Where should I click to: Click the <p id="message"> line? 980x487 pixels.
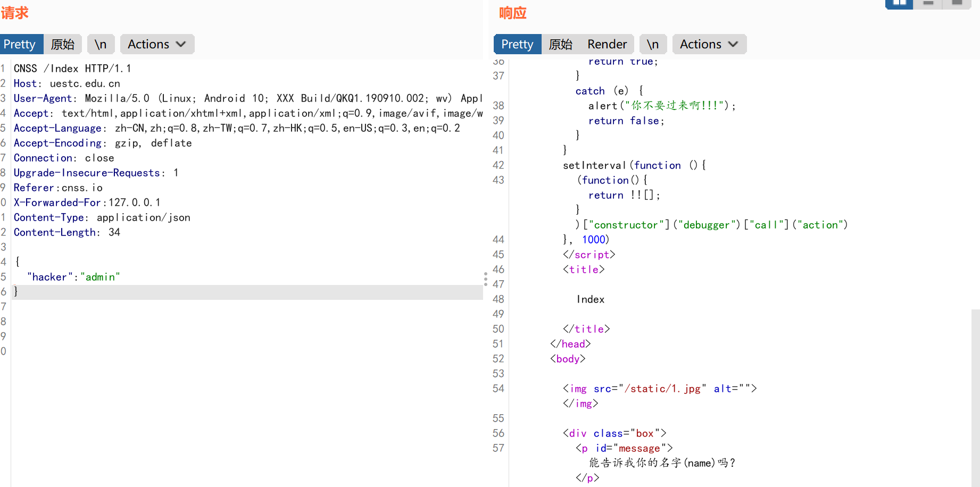624,448
